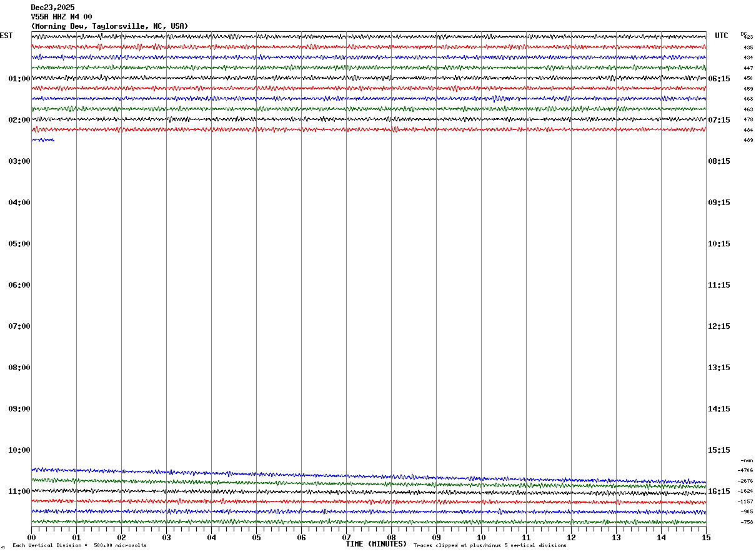This screenshot has width=756, height=554.
Task: Click the "12:15" UTC time label
Action: (719, 326)
